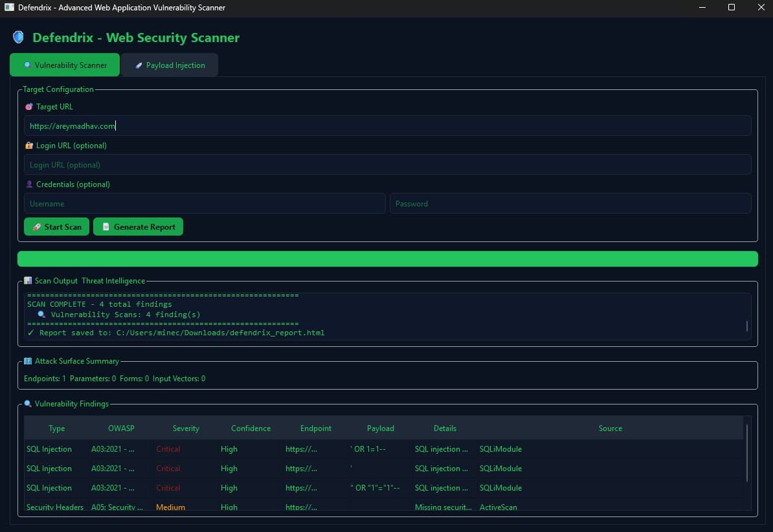Switch to the Payload Injection tab
This screenshot has height=532, width=773.
[170, 65]
